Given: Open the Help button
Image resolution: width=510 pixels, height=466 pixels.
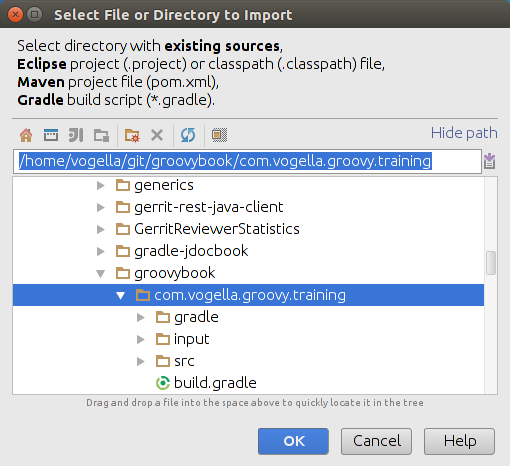Looking at the screenshot, I should [x=459, y=441].
